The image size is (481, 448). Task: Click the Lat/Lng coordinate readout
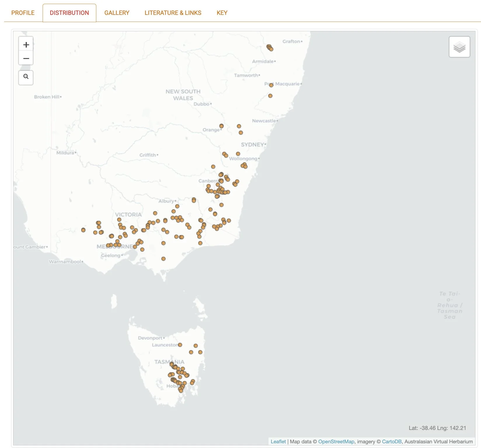pos(437,428)
